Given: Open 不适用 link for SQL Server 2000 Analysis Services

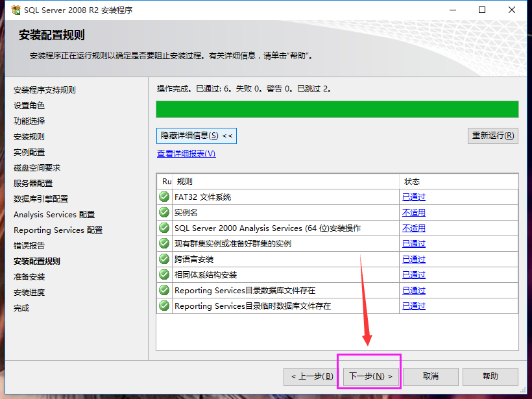Looking at the screenshot, I should click(x=414, y=228).
